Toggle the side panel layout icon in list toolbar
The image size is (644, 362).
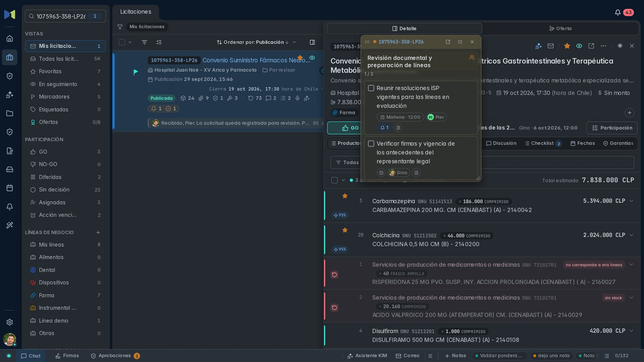coord(312,42)
